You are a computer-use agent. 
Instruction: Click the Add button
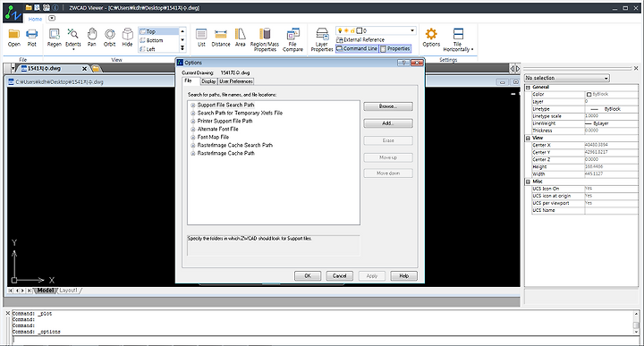388,123
